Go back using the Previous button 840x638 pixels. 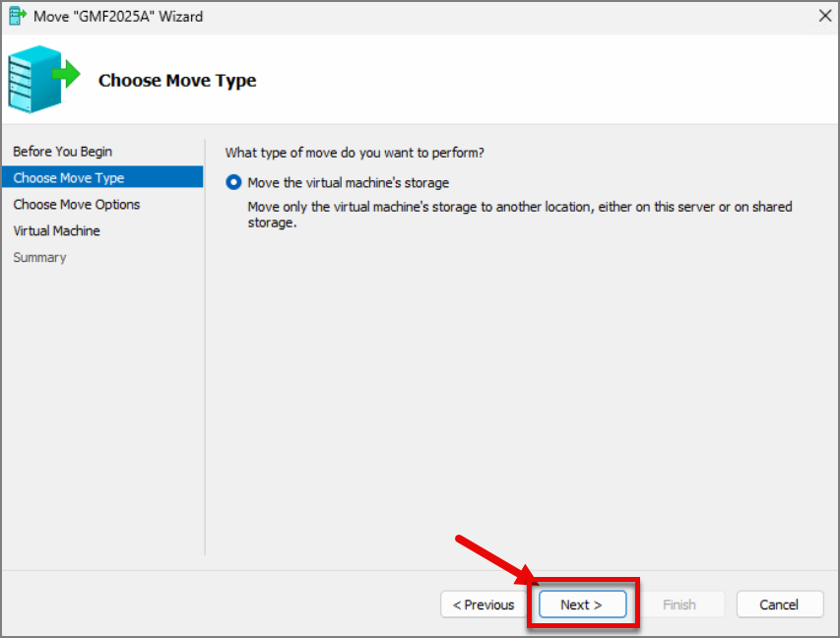(484, 605)
